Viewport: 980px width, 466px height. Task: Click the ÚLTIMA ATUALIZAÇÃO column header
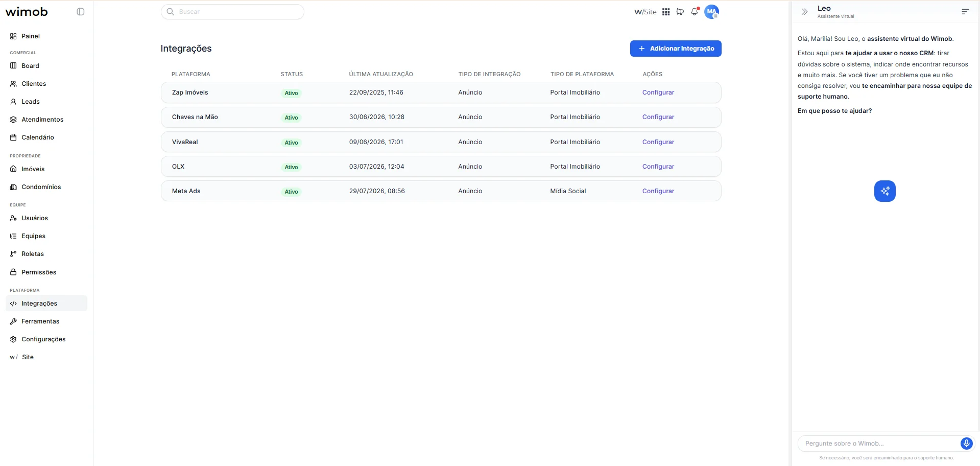(381, 74)
